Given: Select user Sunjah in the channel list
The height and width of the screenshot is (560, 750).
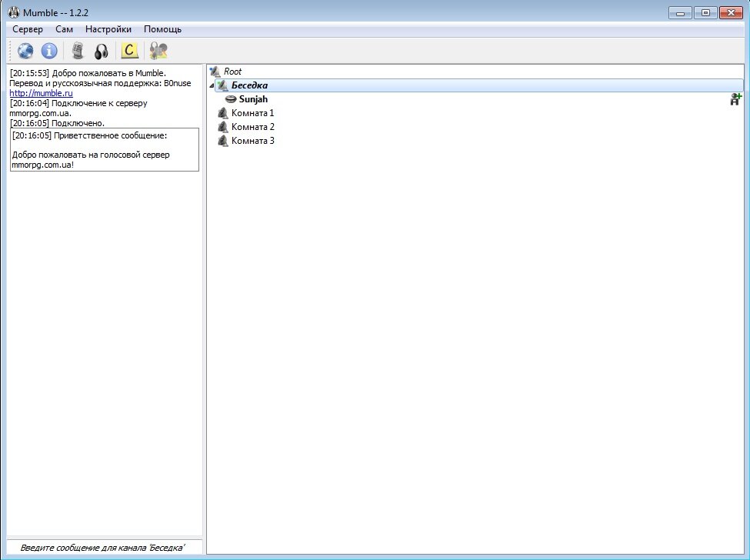Looking at the screenshot, I should tap(253, 99).
